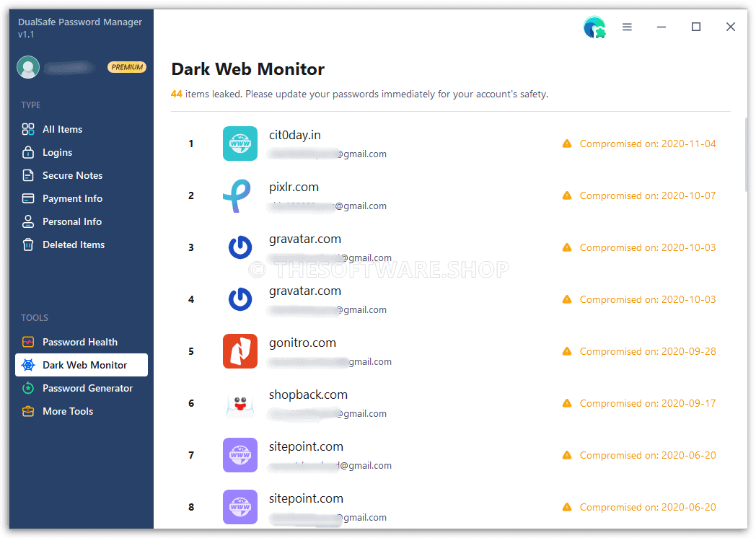Viewport: 756px width, 538px height.
Task: Click the Payment Info card icon
Action: [x=28, y=198]
